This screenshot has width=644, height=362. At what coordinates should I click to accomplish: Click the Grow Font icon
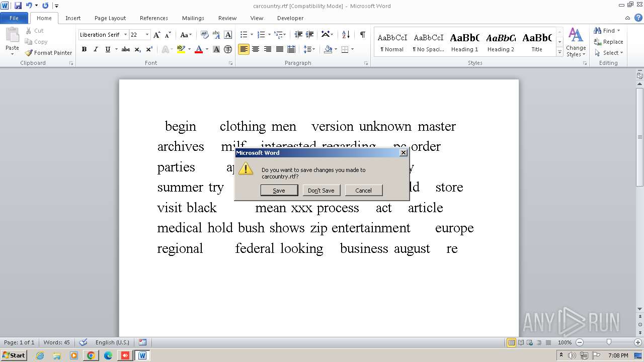coord(157,35)
